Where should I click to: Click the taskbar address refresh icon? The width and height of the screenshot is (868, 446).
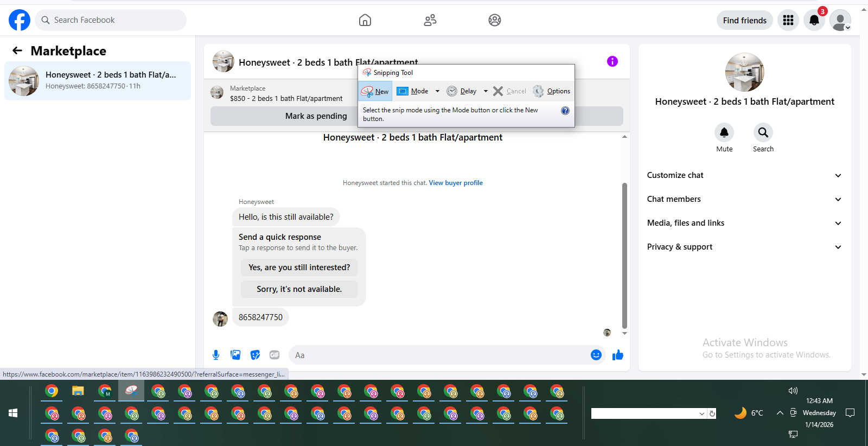pyautogui.click(x=712, y=413)
